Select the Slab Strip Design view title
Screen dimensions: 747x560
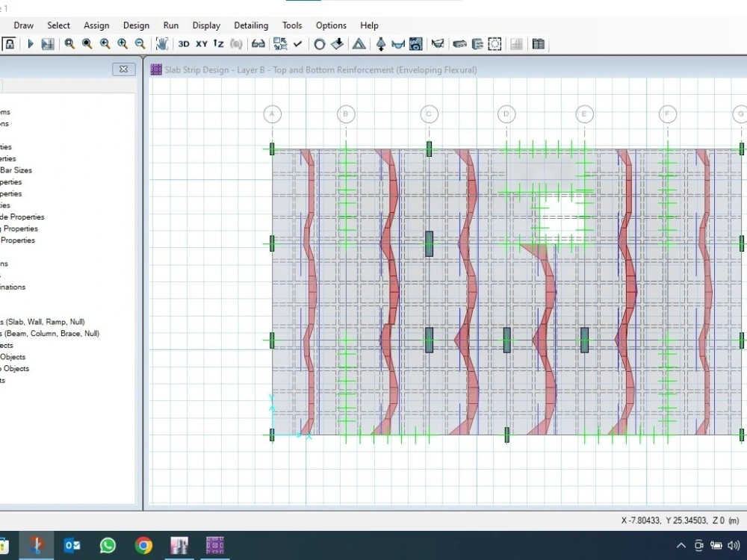pos(320,69)
